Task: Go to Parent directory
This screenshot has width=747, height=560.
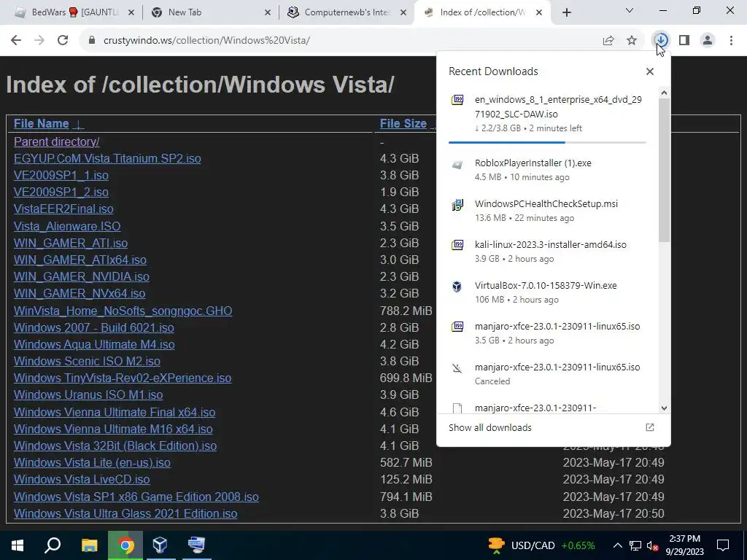Action: [x=57, y=142]
